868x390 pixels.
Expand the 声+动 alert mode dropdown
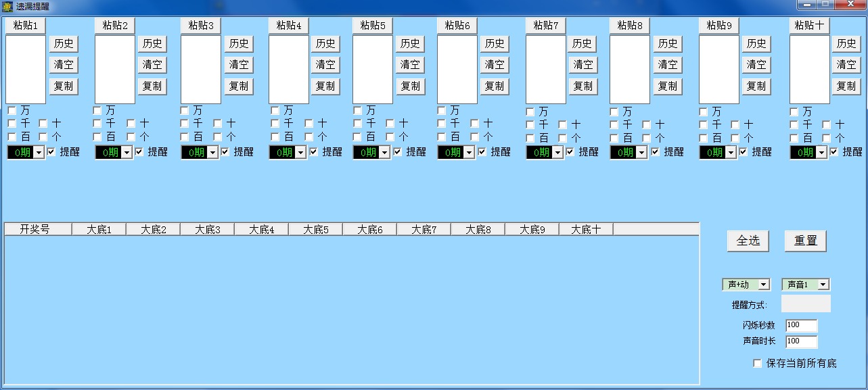point(764,285)
